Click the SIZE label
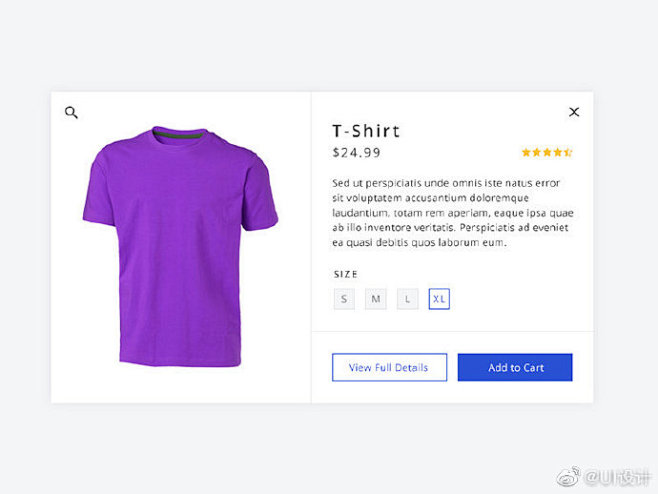 point(345,274)
